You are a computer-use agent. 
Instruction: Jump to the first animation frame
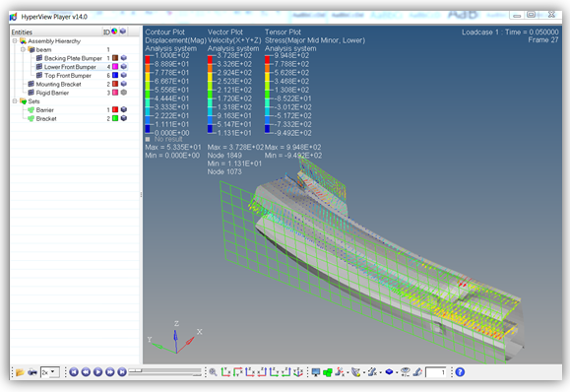click(x=74, y=372)
